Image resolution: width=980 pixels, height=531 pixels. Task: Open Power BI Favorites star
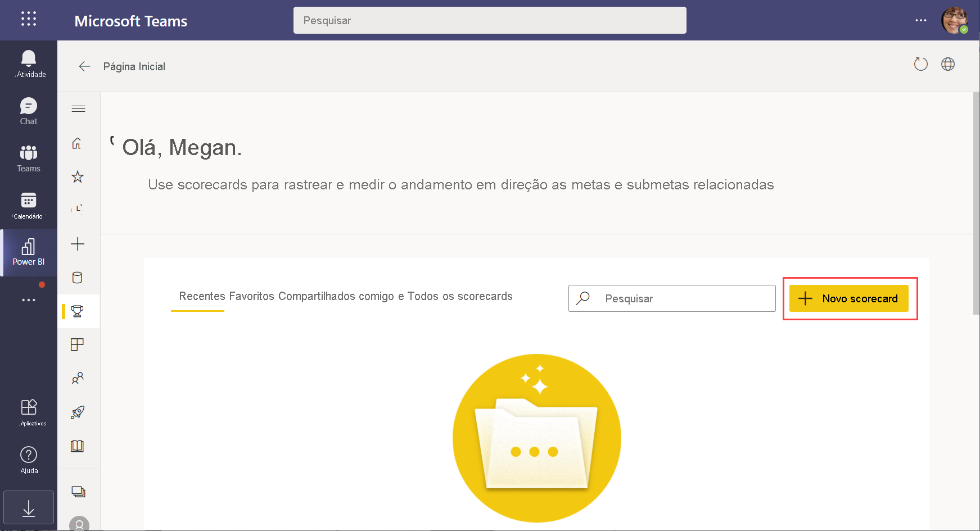(x=78, y=177)
